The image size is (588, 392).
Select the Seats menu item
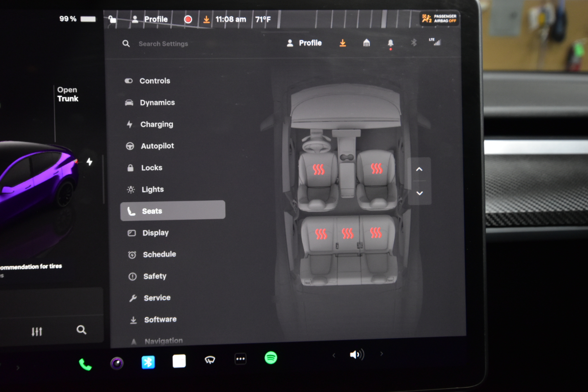coord(173,211)
